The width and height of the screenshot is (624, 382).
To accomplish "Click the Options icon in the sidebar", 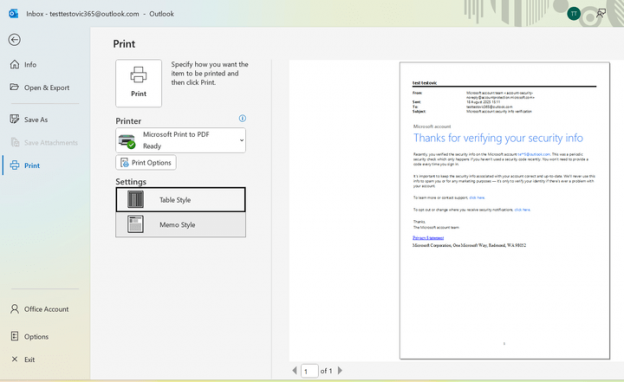I will (14, 336).
